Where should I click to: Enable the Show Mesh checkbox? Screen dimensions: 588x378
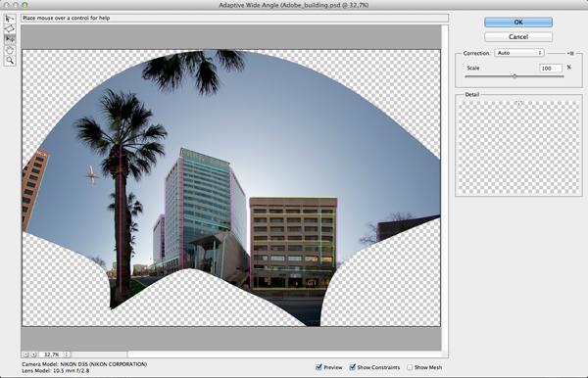(410, 367)
